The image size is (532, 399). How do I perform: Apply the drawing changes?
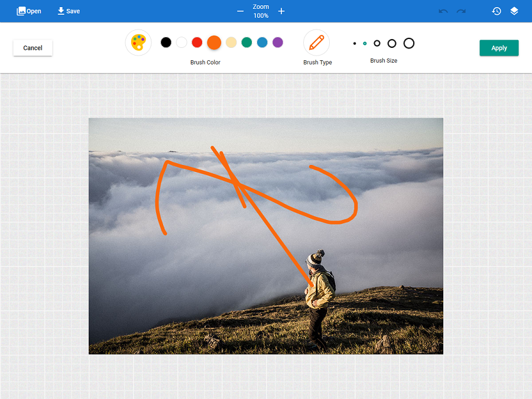pyautogui.click(x=499, y=48)
